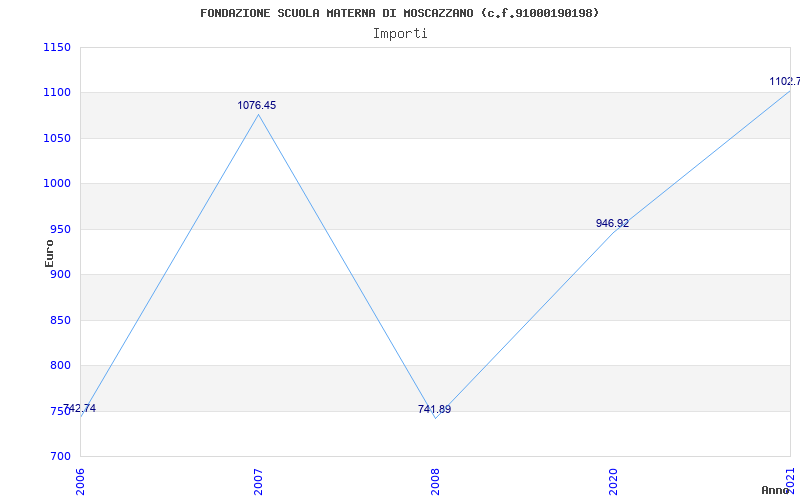Click the 800 y-axis value
800x500 pixels.
coord(60,366)
